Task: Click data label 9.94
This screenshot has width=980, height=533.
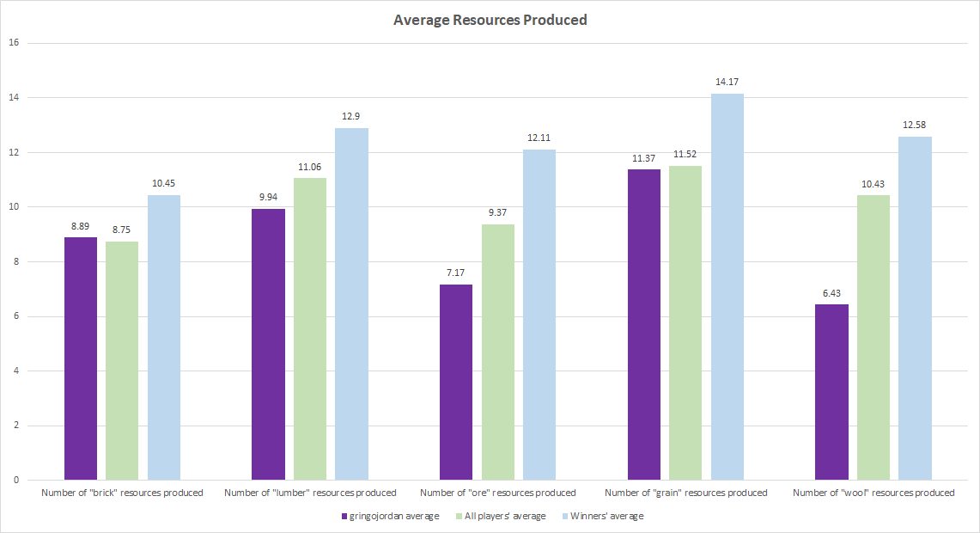Action: coord(268,198)
